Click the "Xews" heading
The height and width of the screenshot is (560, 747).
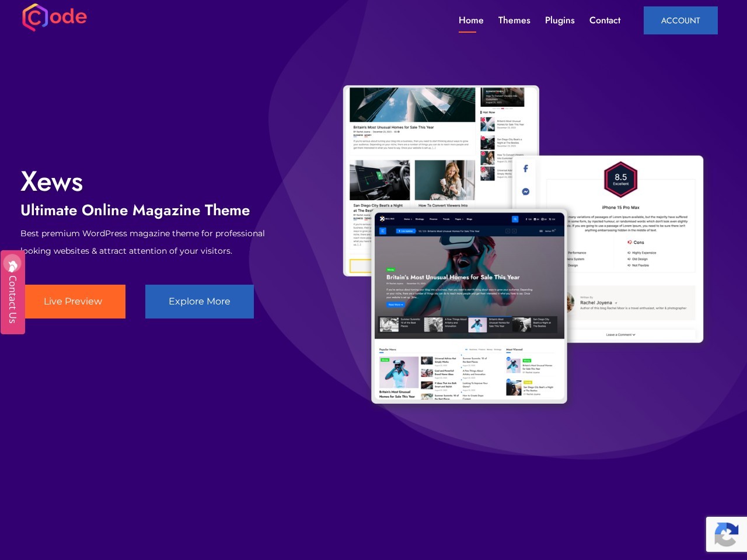[52, 181]
